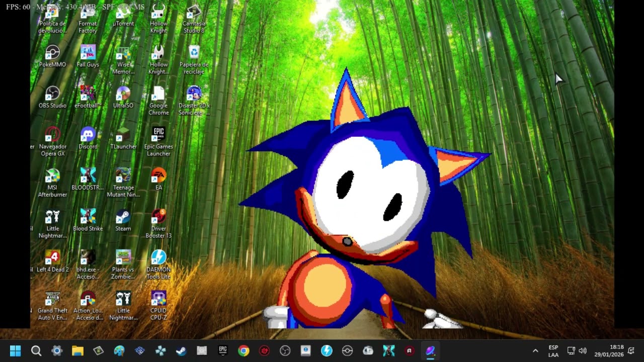Select the Left 4 Dead 2 icon

tap(52, 261)
